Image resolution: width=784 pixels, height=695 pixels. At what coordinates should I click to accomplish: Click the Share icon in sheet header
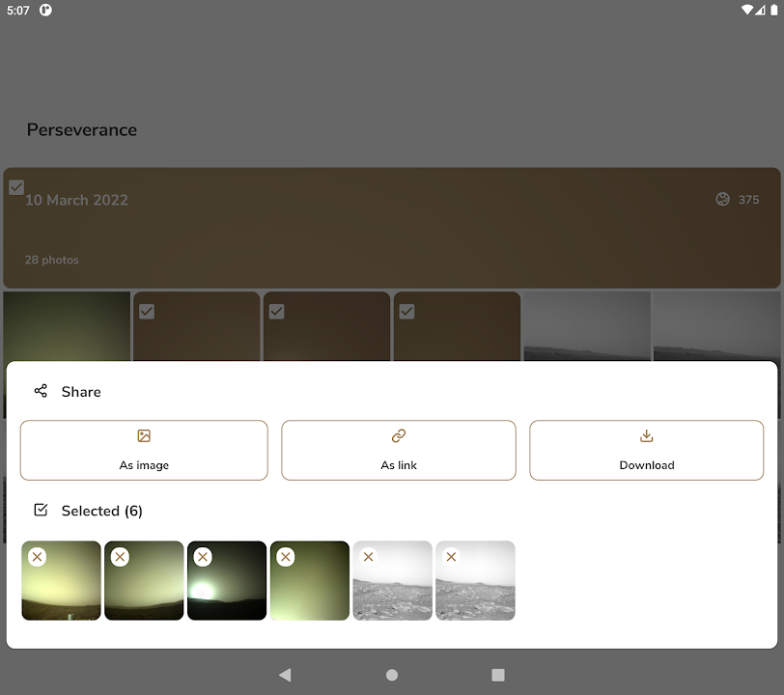point(41,391)
